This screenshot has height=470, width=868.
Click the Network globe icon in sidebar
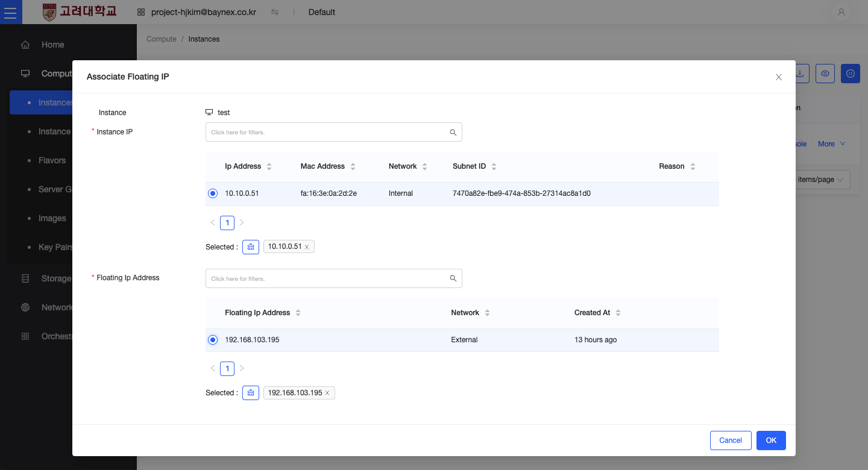coord(25,307)
